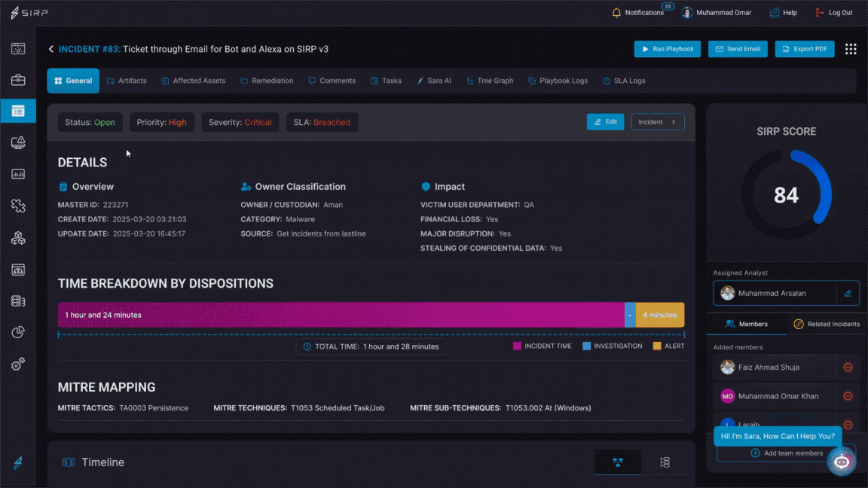Open the briefcase cases icon in sidebar
This screenshot has height=488, width=868.
pyautogui.click(x=18, y=80)
